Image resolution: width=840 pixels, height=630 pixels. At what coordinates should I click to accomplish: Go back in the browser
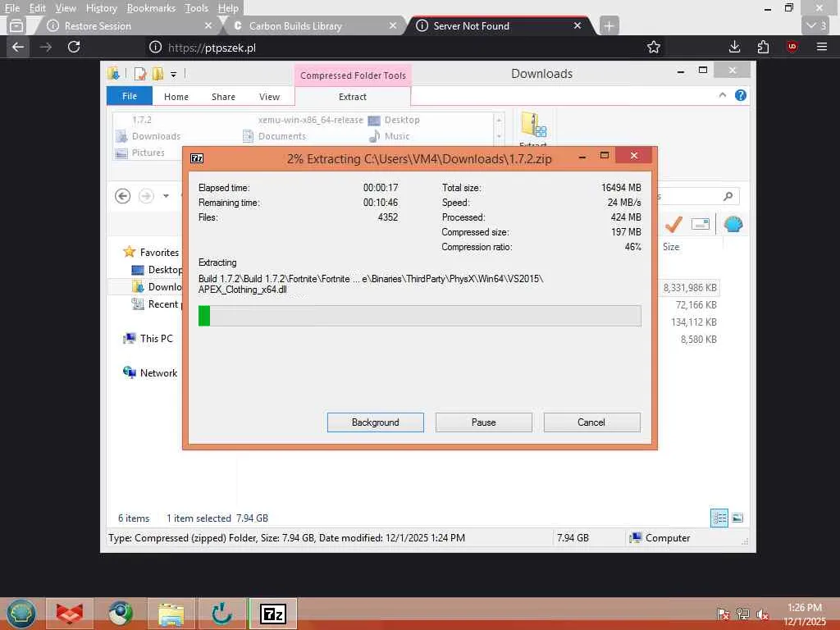coord(18,47)
